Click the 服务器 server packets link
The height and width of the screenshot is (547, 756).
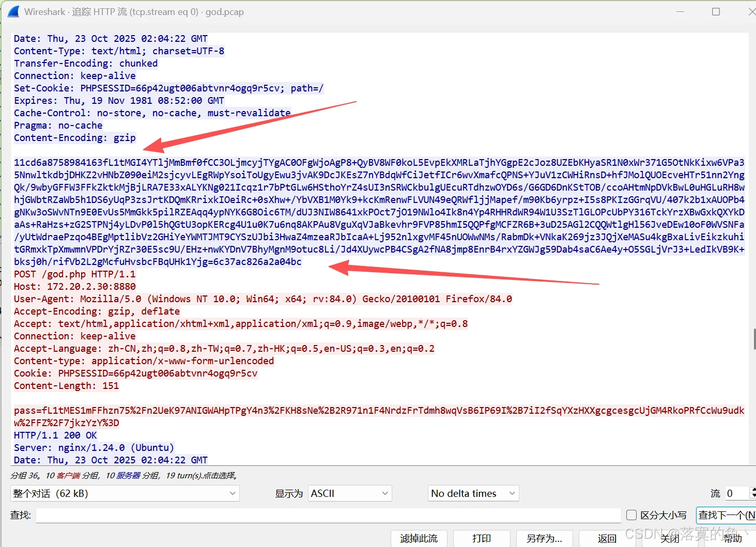(128, 475)
